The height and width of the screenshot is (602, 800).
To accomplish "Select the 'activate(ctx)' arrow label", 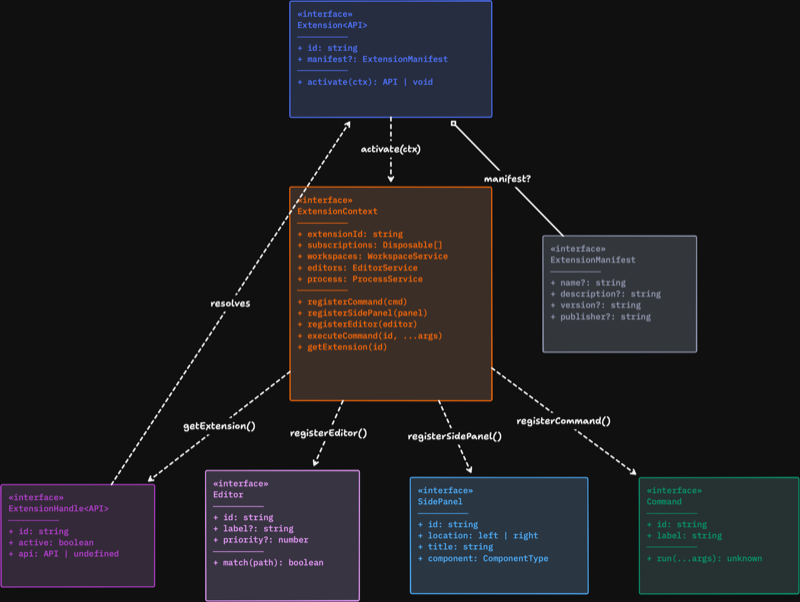I will point(390,149).
